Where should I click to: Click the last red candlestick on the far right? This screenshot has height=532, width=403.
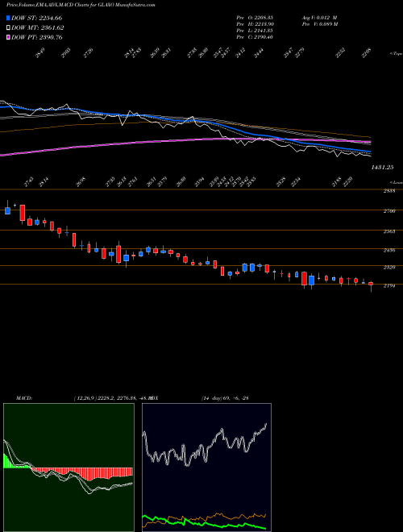pos(371,284)
